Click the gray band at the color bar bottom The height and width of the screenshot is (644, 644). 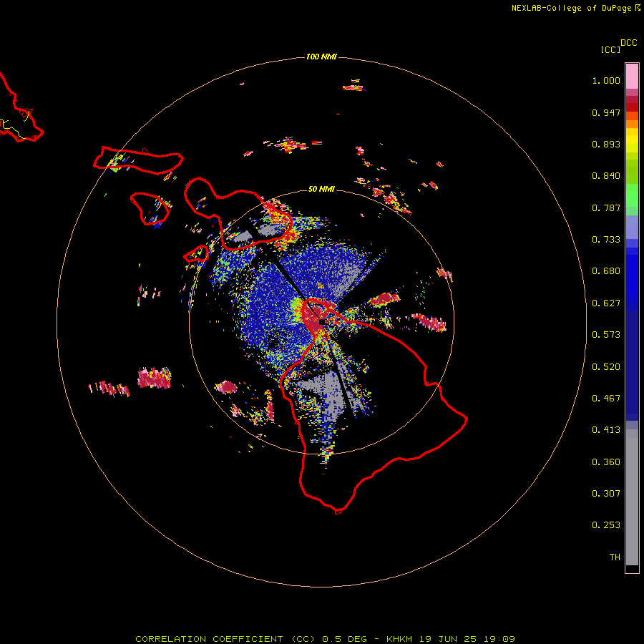[632, 497]
